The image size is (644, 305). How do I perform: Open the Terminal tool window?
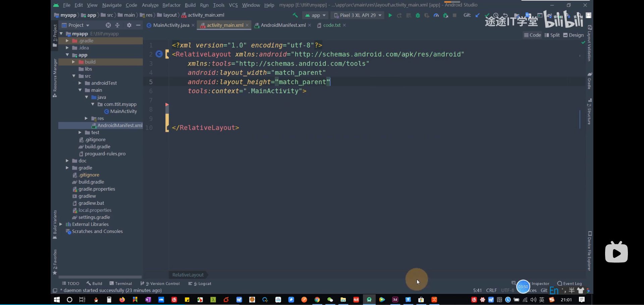point(121,284)
